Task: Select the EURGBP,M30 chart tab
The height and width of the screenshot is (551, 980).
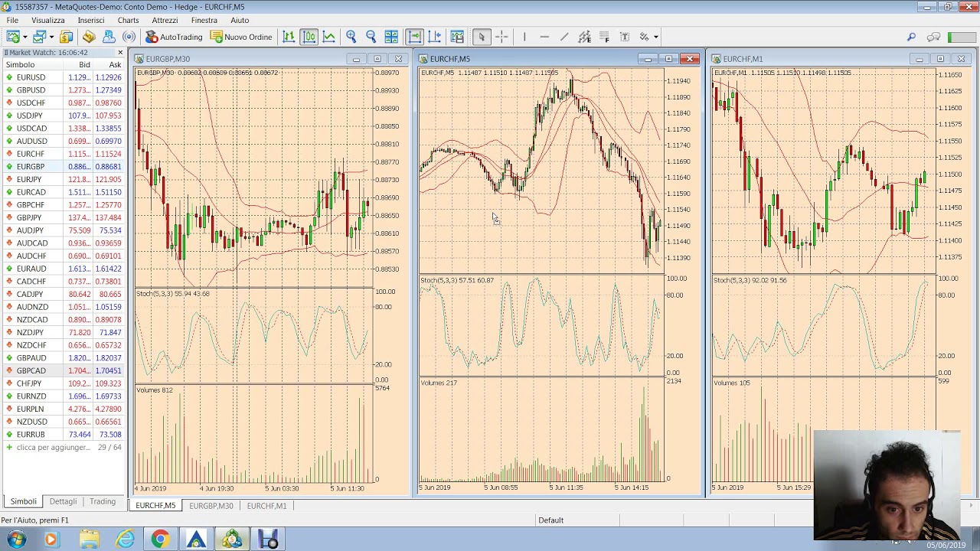Action: [x=211, y=506]
